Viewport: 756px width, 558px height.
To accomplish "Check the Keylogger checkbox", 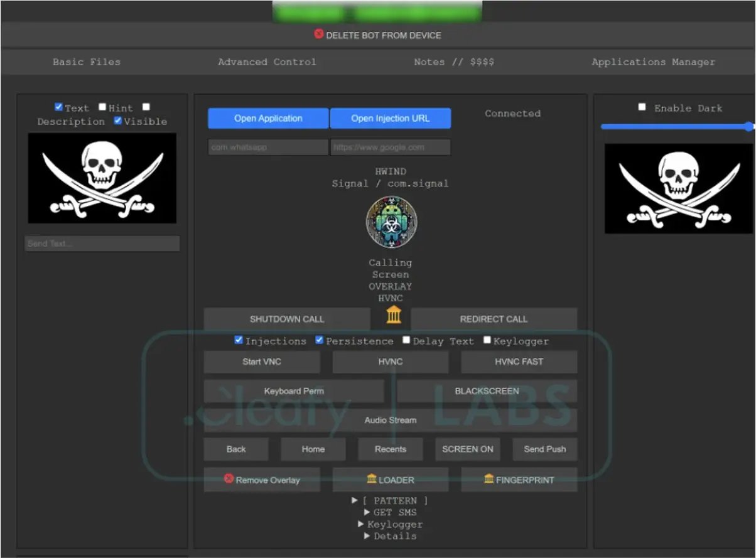I will click(x=487, y=340).
